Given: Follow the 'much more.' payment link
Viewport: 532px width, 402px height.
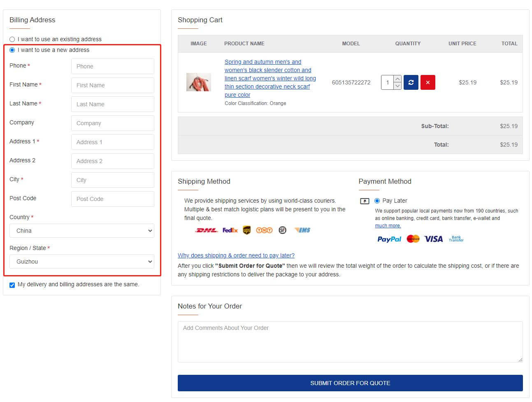Looking at the screenshot, I should (x=388, y=226).
